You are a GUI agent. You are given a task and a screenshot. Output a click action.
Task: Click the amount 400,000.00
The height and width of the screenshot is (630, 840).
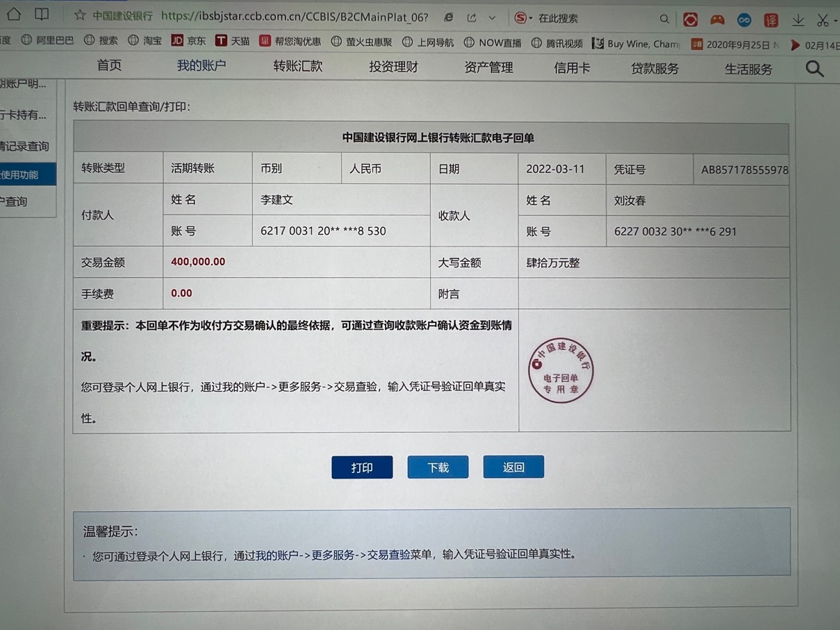click(198, 262)
